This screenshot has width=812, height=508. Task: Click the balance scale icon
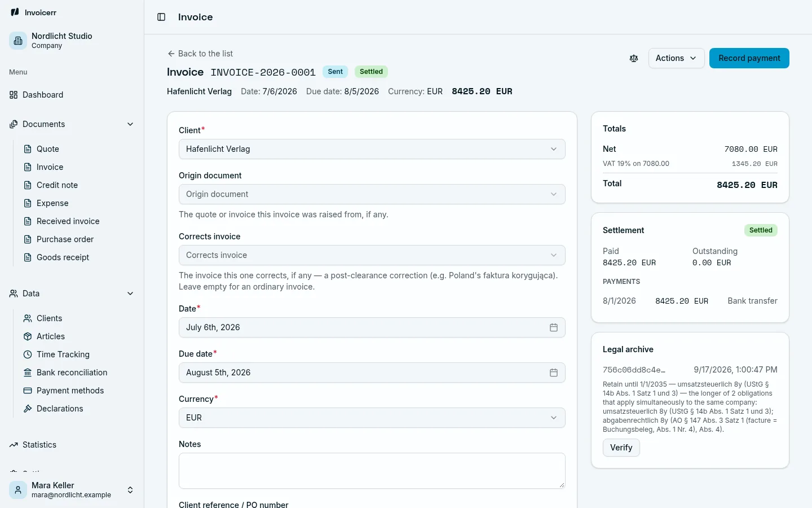tap(634, 58)
